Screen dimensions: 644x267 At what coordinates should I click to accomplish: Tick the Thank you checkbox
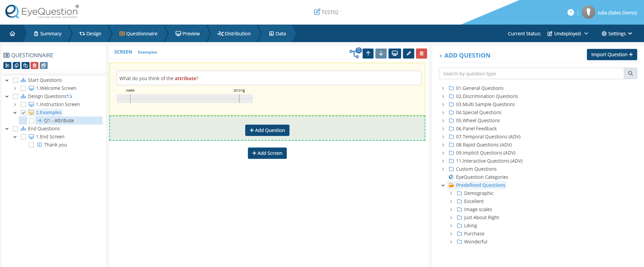click(32, 145)
